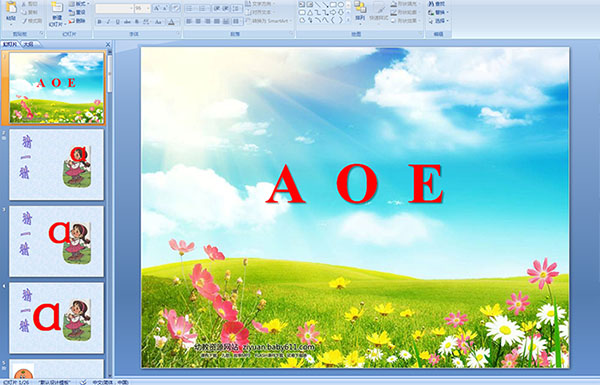The height and width of the screenshot is (385, 600).
Task: Click the Find (查找) binoculars icon
Action: pos(431,4)
